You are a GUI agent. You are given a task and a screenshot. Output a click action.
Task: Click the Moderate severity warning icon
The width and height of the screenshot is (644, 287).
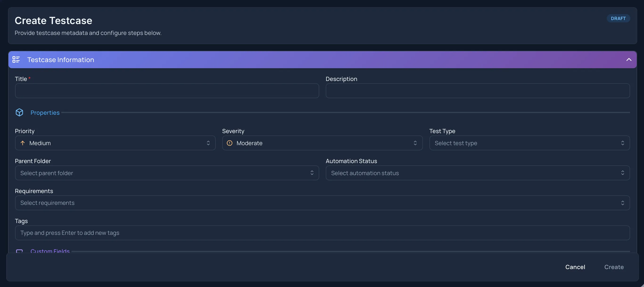[x=230, y=143]
